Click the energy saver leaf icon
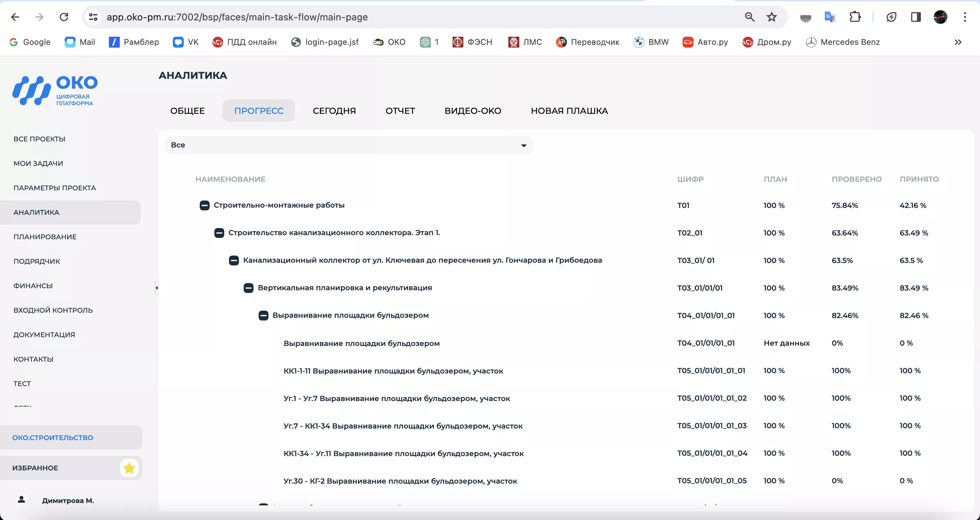Viewport: 980px width, 520px height. [x=892, y=17]
